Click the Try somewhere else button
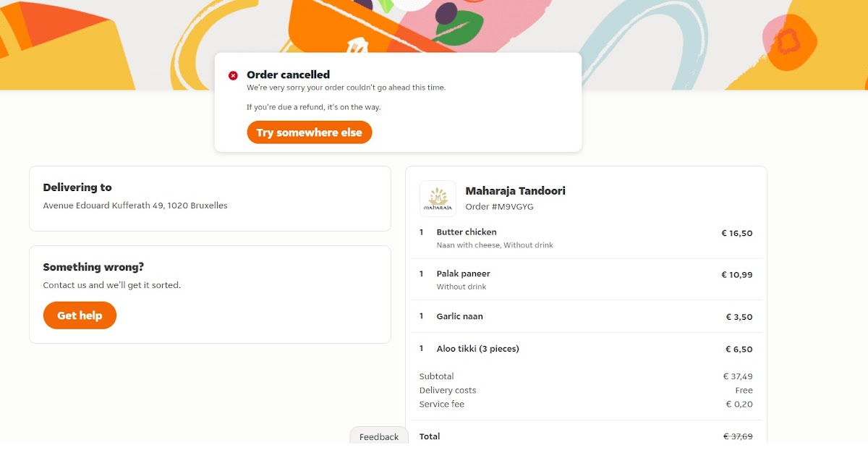 tap(309, 132)
